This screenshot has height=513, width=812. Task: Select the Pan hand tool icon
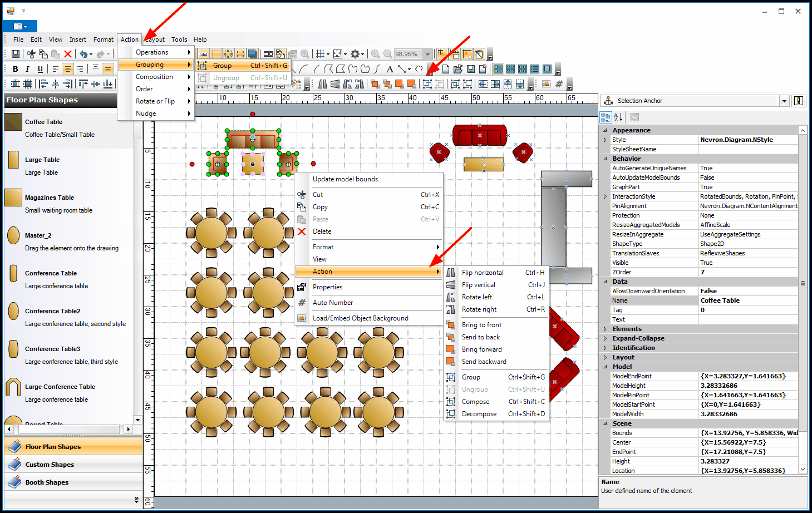(x=419, y=69)
